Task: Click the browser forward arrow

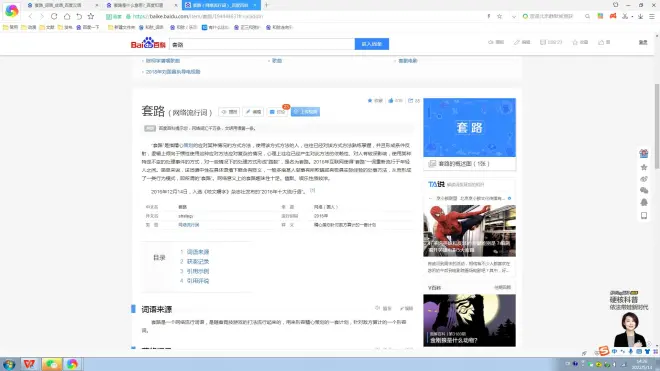Action: (x=42, y=16)
